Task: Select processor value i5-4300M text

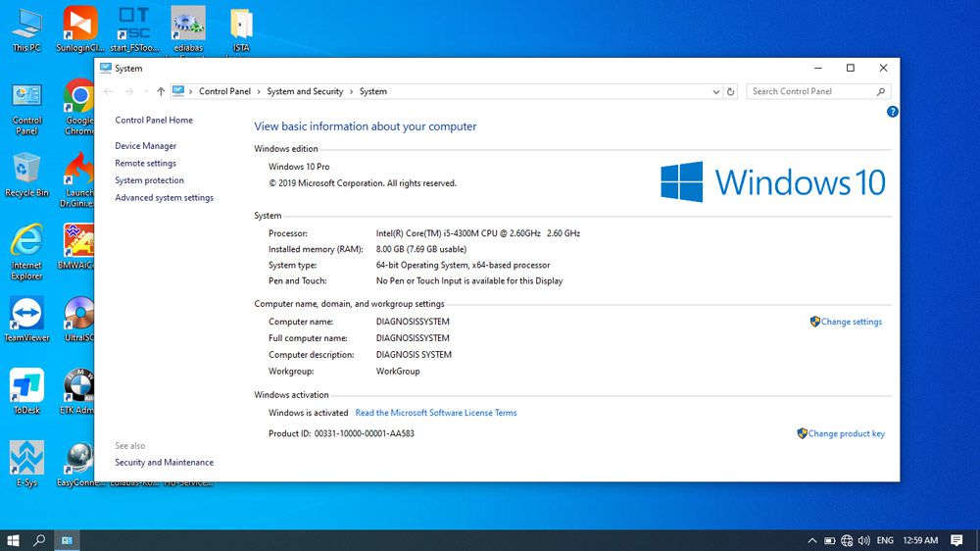Action: [478, 233]
